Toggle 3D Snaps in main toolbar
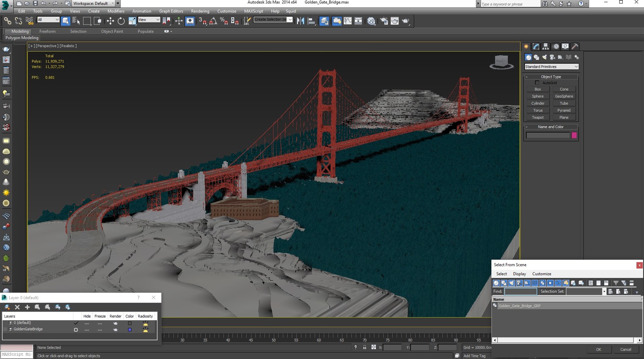Image resolution: width=644 pixels, height=359 pixels. (202, 21)
